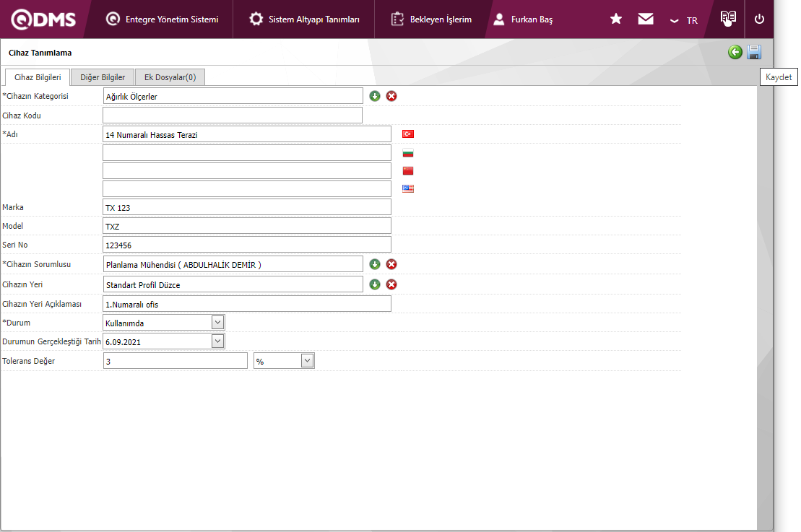801x532 pixels.
Task: Click the Cihazın Yeri Açıklaması field
Action: [247, 304]
